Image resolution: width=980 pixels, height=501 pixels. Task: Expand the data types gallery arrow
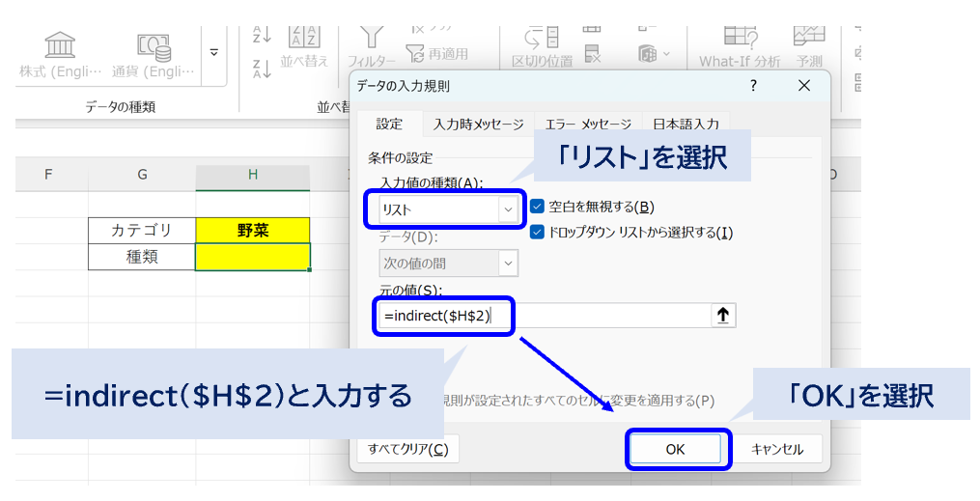[x=213, y=52]
